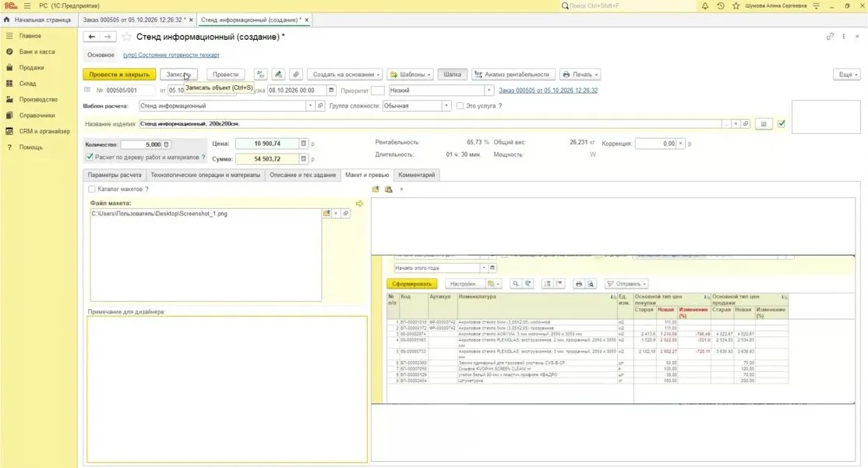Open the notifications bell icon
This screenshot has width=868, height=468.
[704, 5]
